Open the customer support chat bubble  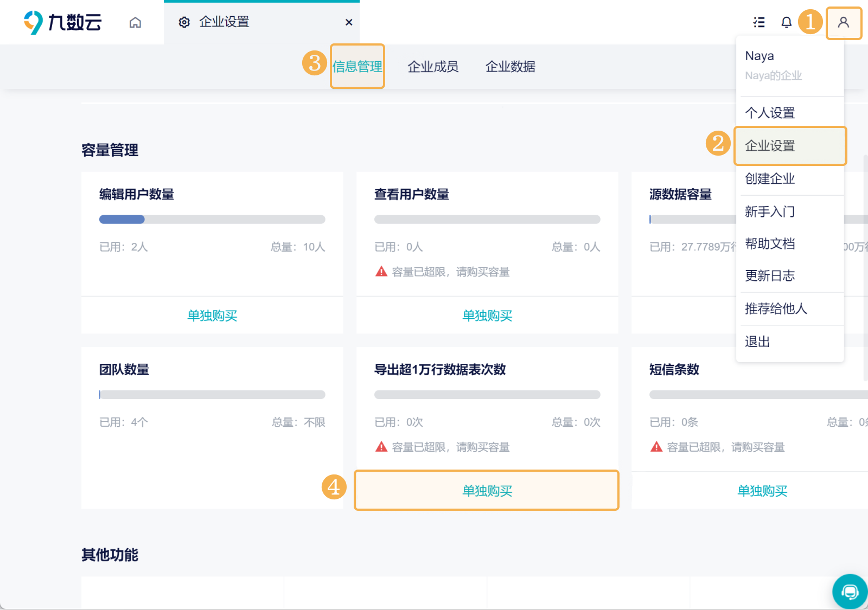click(x=850, y=591)
